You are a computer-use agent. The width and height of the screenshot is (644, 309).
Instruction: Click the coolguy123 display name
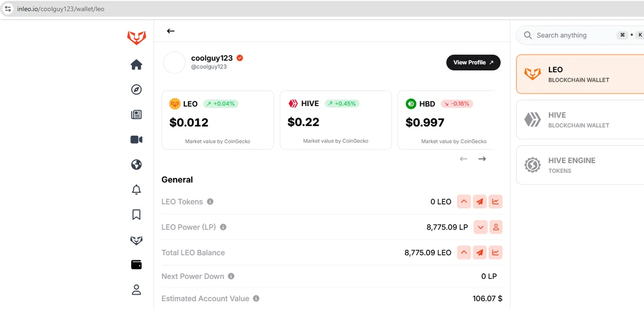212,58
